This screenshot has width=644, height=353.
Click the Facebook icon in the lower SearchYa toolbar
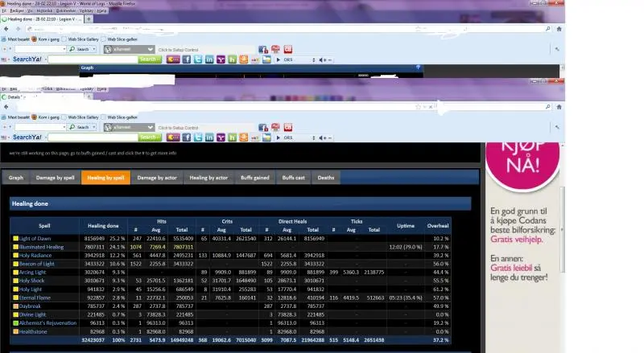tap(186, 138)
